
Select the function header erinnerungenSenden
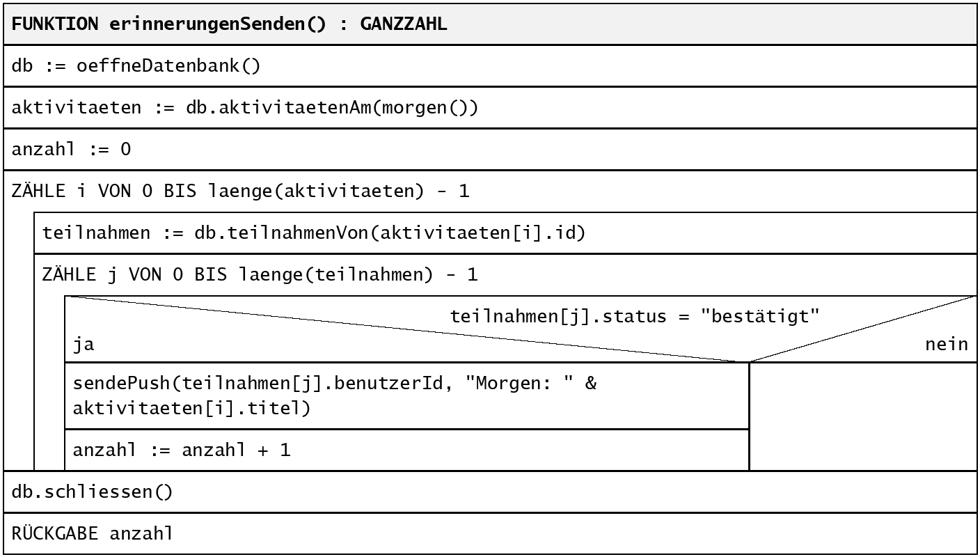490,24
